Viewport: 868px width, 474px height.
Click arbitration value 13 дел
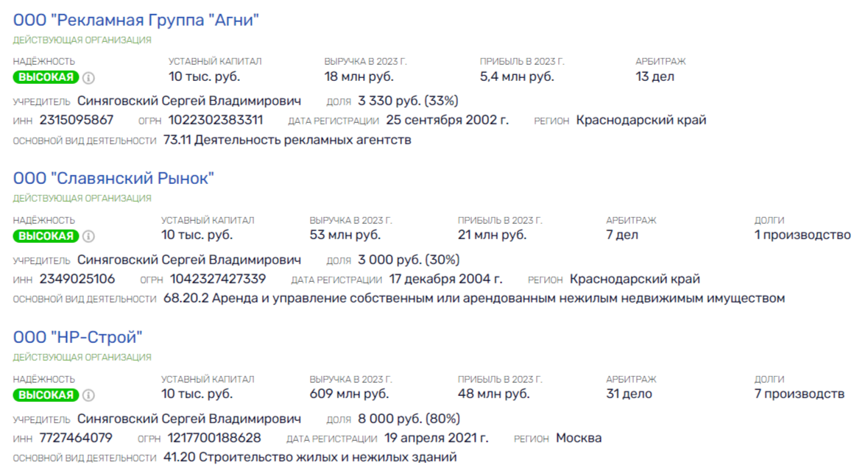[x=655, y=77]
